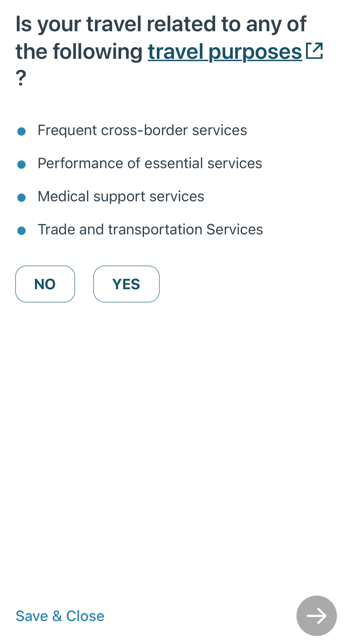This screenshot has width=355, height=644.
Task: Click the bullet dot before Frequent cross-border services
Action: 21,131
